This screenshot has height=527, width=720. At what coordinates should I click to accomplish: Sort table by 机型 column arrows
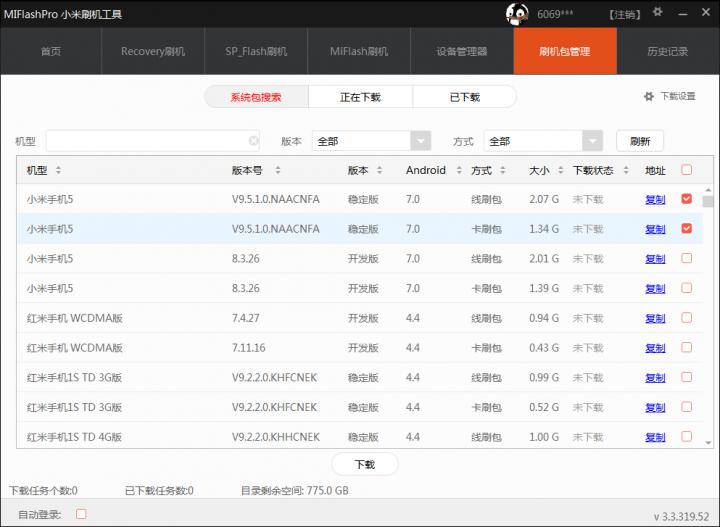pyautogui.click(x=58, y=170)
